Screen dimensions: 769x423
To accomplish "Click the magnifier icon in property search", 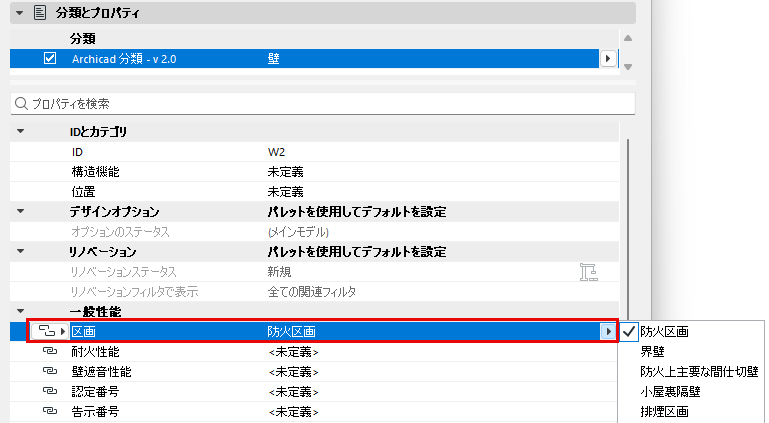I will 21,103.
